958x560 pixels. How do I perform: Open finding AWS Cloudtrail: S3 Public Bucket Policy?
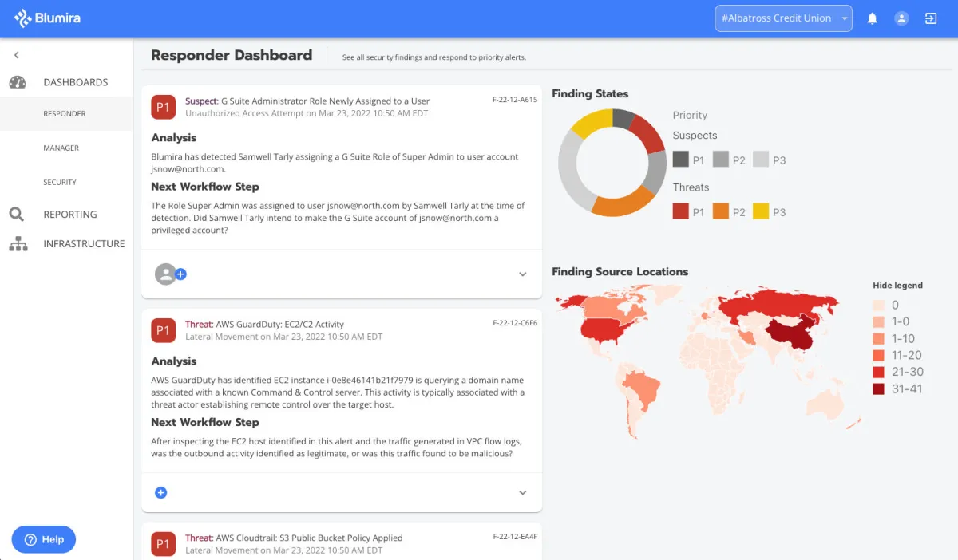click(x=294, y=538)
